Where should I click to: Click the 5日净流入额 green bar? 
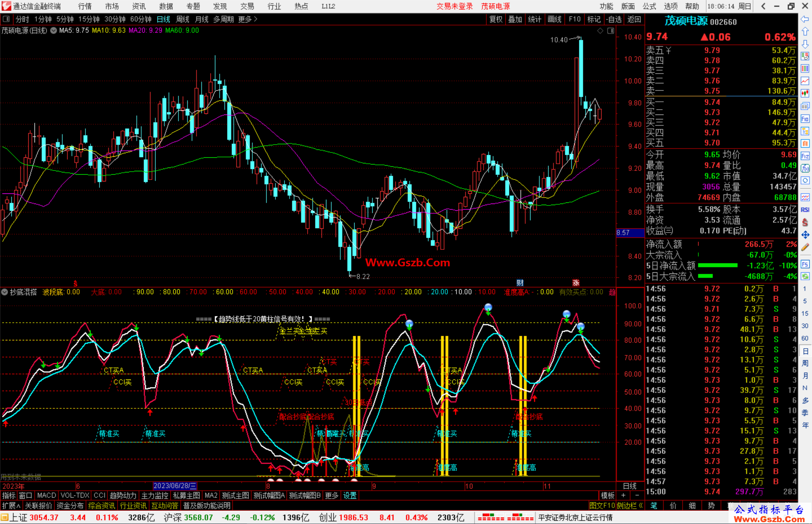718,265
